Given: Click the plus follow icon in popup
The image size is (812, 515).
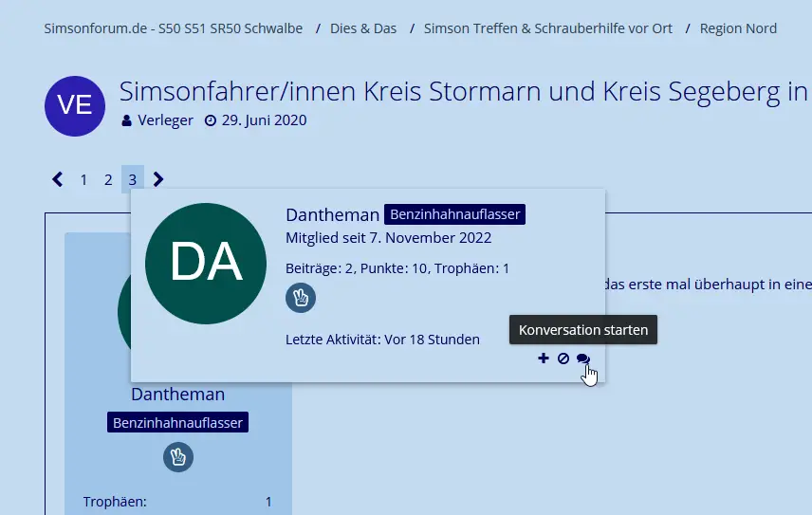Looking at the screenshot, I should (544, 359).
